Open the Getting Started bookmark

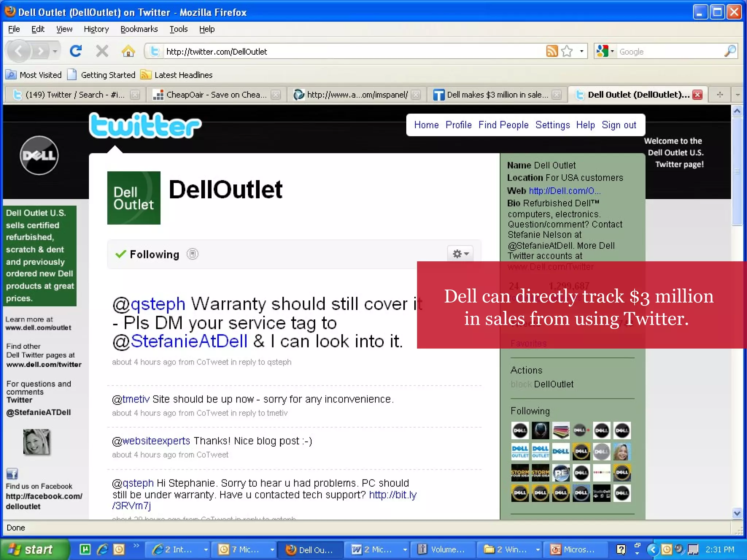click(x=102, y=75)
